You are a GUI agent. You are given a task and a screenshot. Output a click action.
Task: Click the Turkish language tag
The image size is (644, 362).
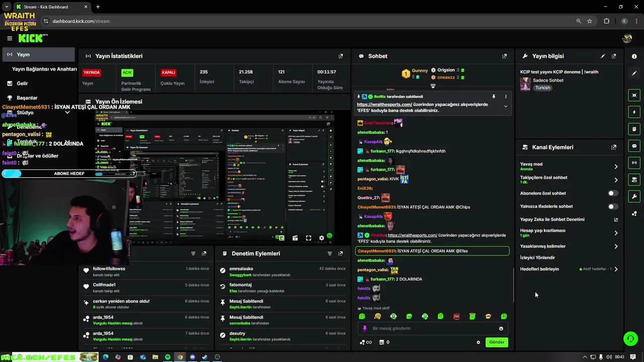543,87
